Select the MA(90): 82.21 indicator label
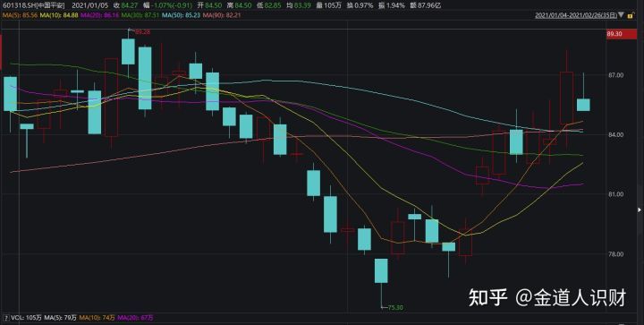Screen dimensions: 644x325 (222, 15)
